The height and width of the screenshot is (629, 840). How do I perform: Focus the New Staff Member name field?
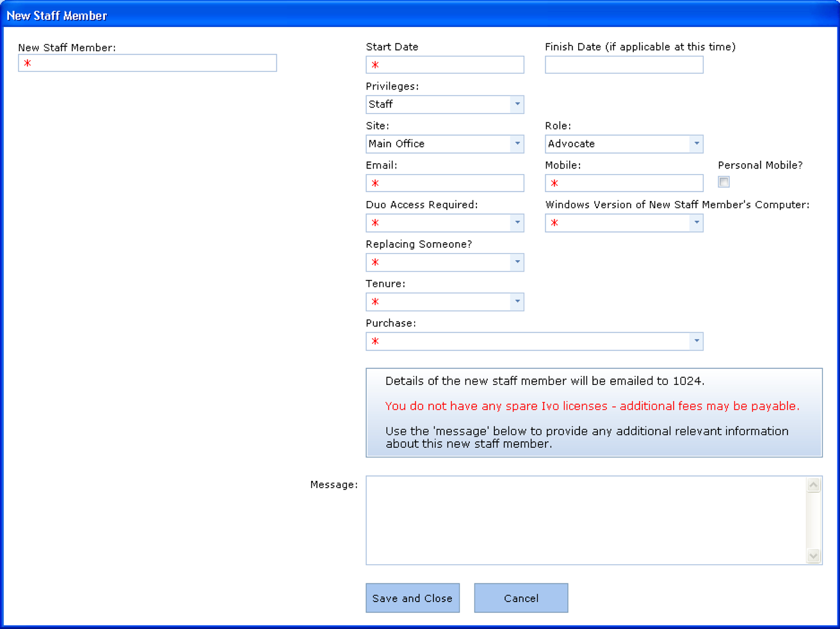[147, 63]
